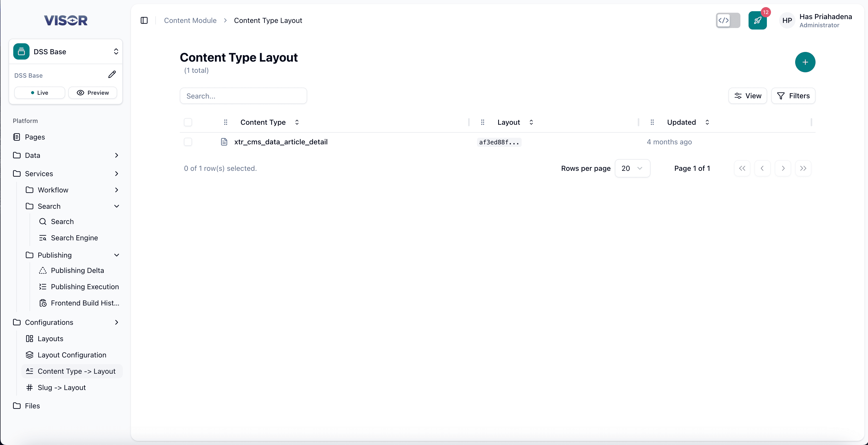Switch to Live mode

pos(39,93)
